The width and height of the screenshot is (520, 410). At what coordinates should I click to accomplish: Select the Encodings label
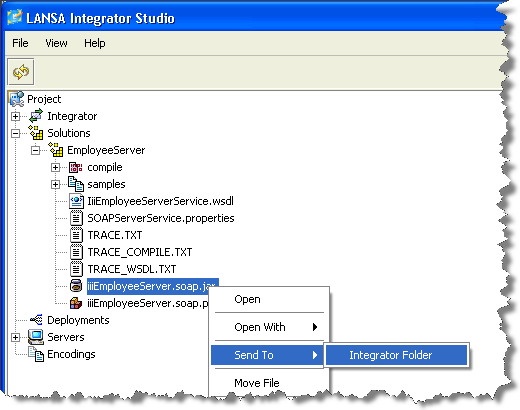(71, 354)
